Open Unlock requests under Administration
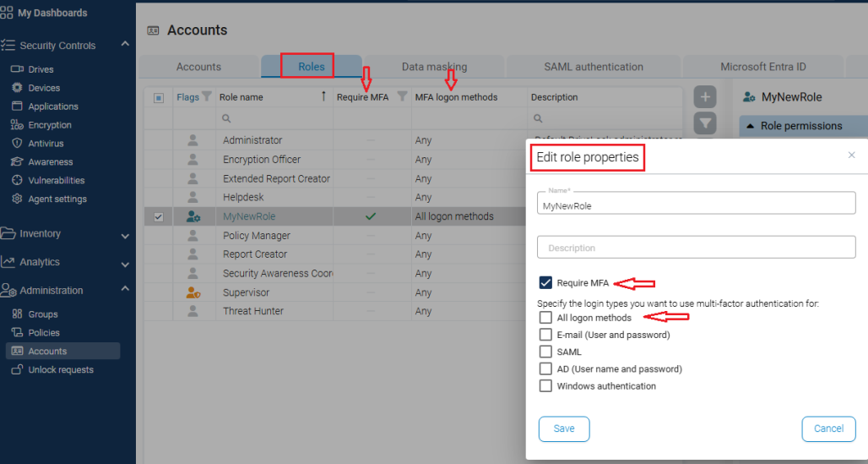Image resolution: width=868 pixels, height=464 pixels. click(x=60, y=370)
